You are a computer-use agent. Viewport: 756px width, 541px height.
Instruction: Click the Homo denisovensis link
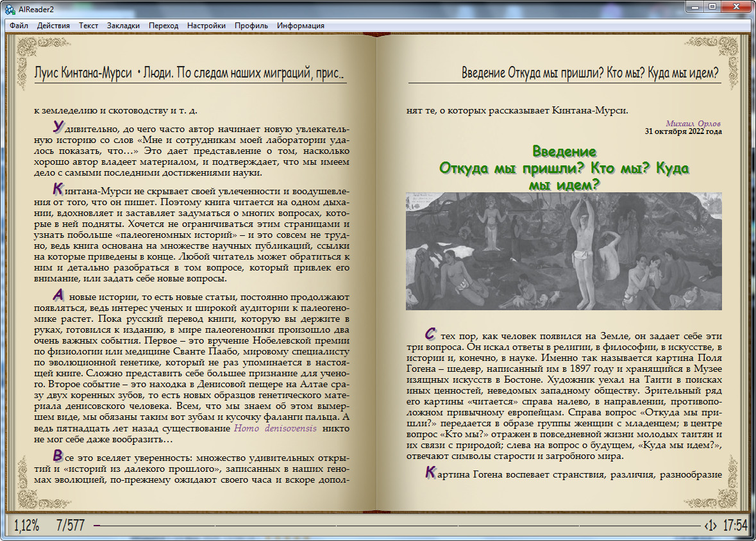coord(275,428)
